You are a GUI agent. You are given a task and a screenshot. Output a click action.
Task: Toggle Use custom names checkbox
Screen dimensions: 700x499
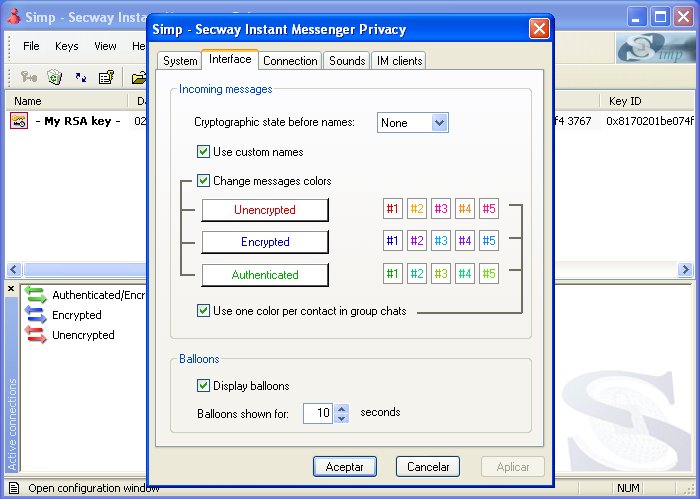click(x=203, y=152)
